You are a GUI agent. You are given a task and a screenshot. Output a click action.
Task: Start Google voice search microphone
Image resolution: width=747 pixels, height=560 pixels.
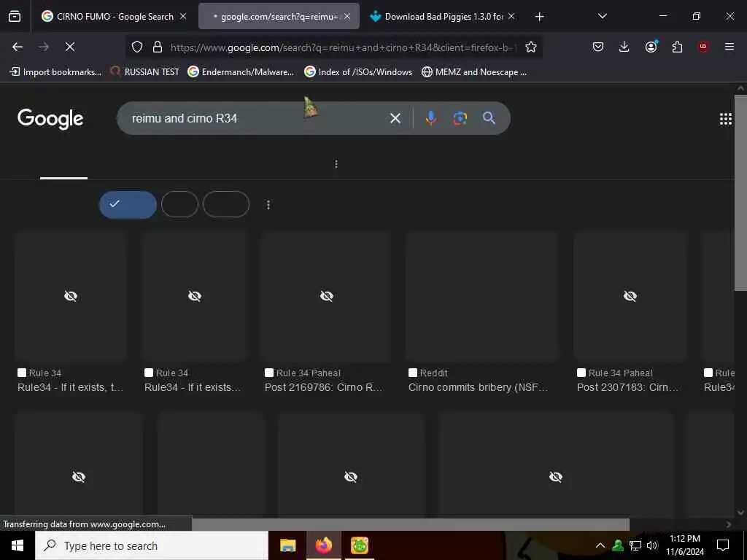(430, 118)
